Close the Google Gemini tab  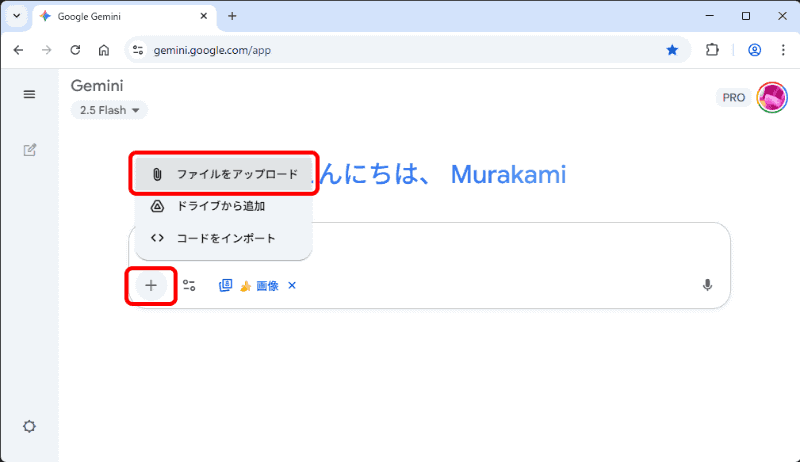pos(204,16)
